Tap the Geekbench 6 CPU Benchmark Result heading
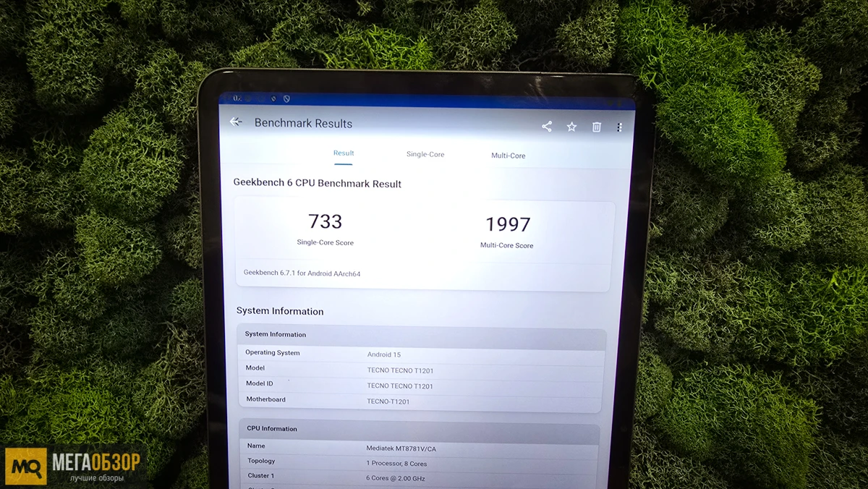 click(x=317, y=183)
